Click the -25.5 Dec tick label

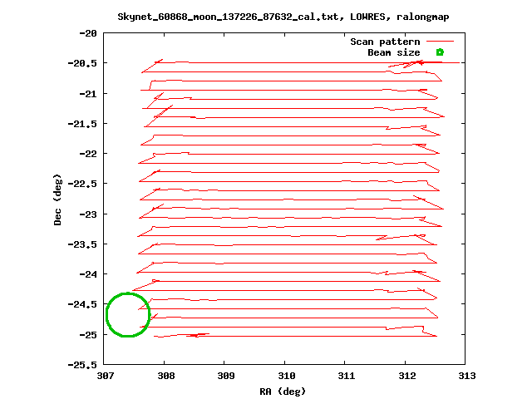pos(82,365)
